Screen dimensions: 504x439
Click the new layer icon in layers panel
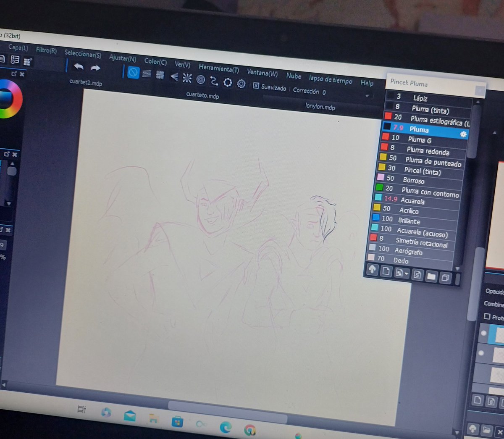(477, 400)
